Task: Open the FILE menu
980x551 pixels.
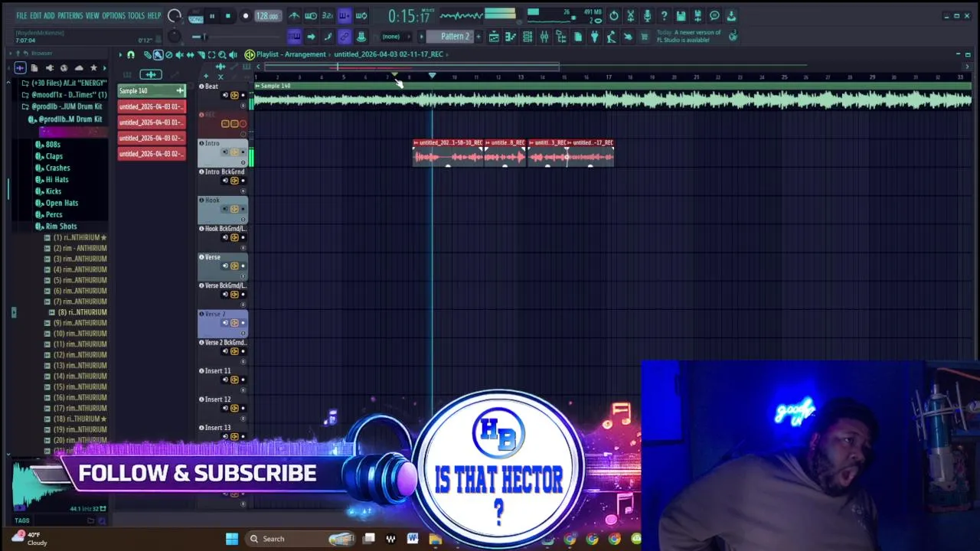Action: pyautogui.click(x=21, y=15)
